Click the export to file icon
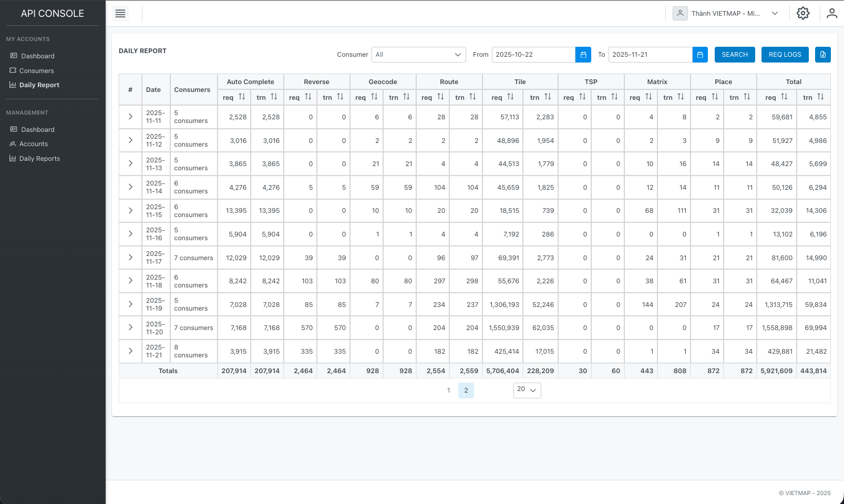 [x=822, y=54]
